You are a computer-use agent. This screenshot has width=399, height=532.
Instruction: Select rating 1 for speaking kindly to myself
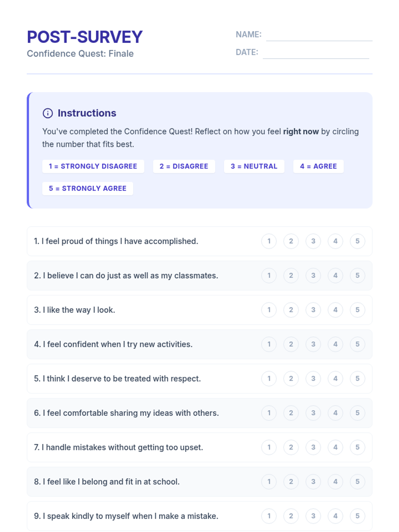269,516
